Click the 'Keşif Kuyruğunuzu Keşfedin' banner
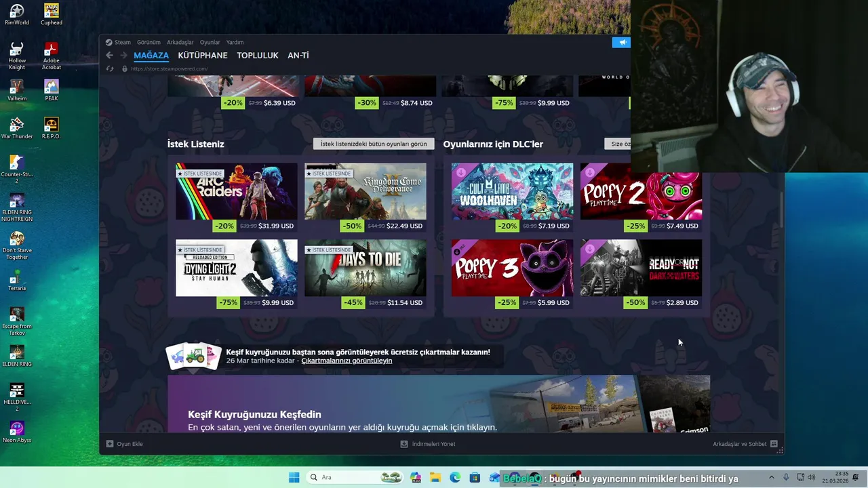This screenshot has width=868, height=488. tap(439, 404)
